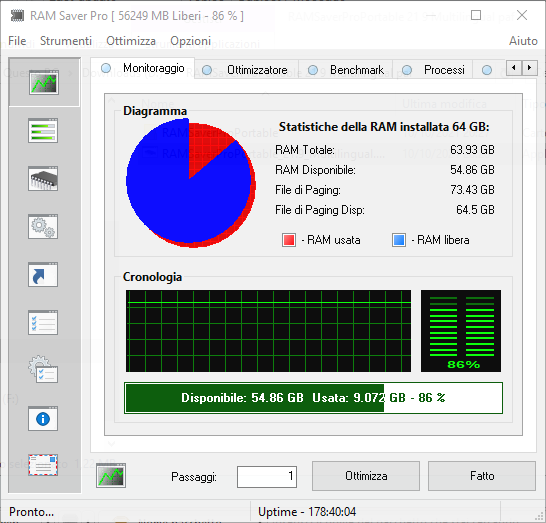
Task: Close the RAM Saver Pro window
Action: tap(522, 15)
